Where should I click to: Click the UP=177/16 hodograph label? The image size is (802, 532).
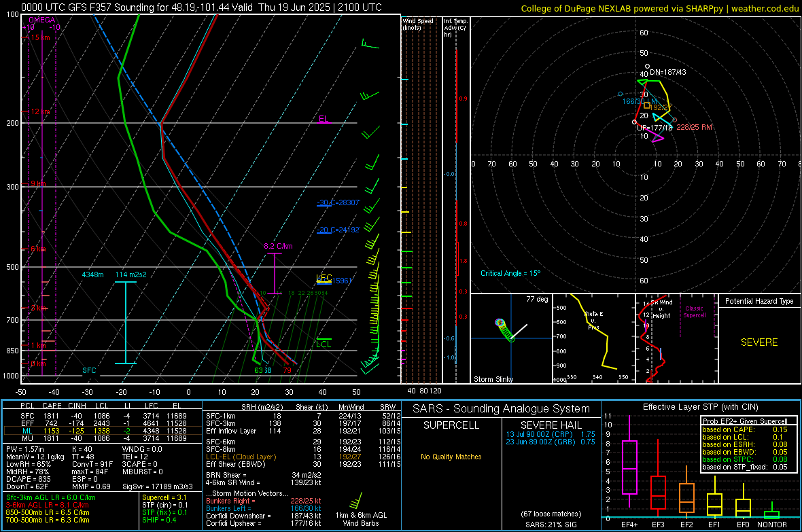coord(655,128)
